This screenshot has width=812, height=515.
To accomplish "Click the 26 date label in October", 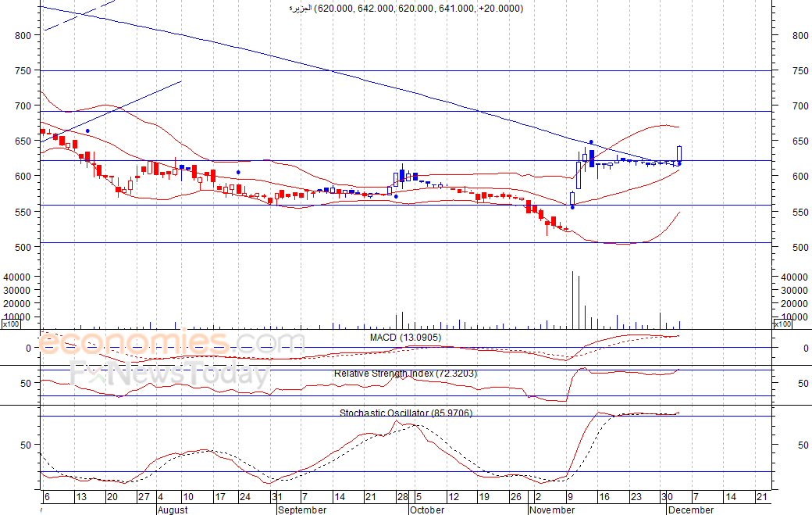I will click(x=516, y=497).
